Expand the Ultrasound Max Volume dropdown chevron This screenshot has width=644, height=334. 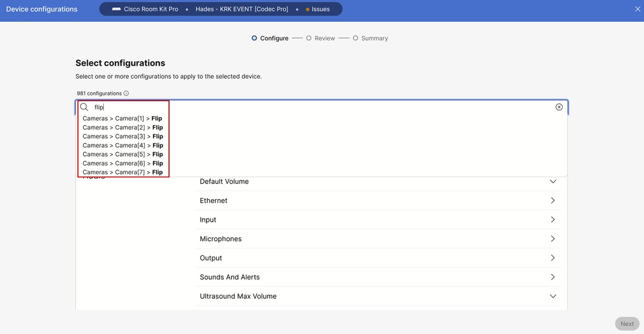point(553,296)
